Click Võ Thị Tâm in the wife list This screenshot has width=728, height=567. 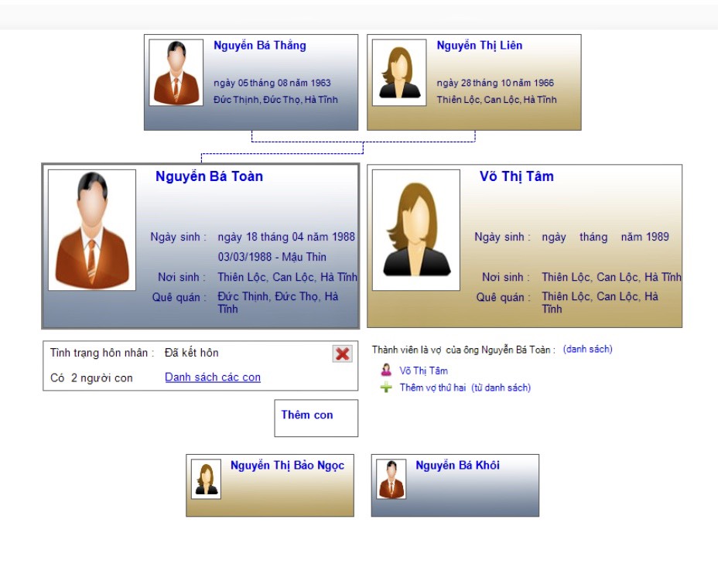423,371
